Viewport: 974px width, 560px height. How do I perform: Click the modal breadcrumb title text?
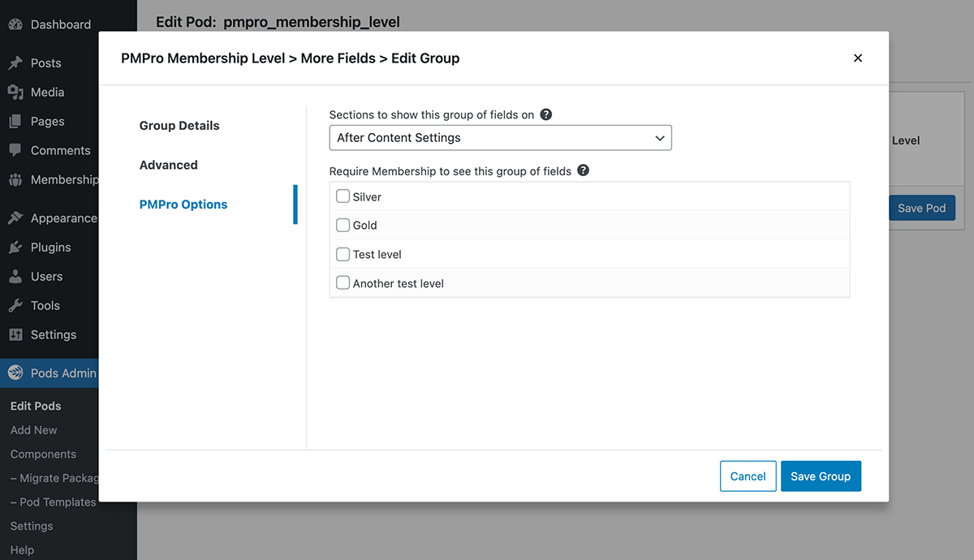click(291, 58)
